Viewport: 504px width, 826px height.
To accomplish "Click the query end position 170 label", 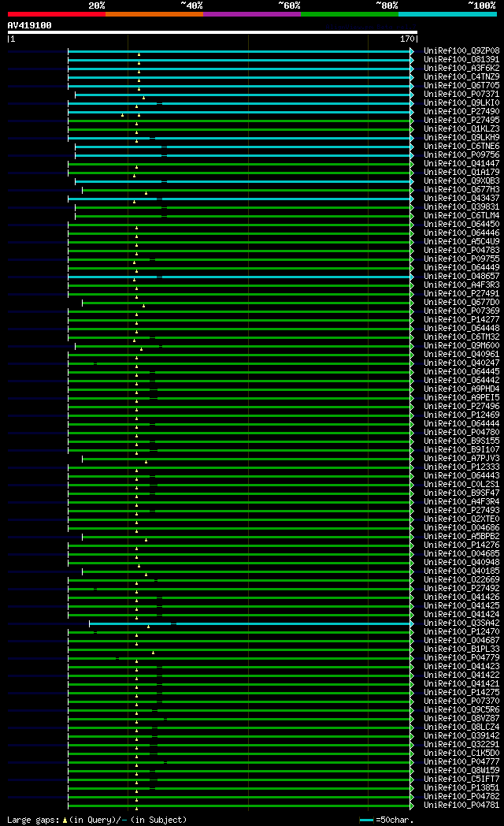I will (x=407, y=39).
